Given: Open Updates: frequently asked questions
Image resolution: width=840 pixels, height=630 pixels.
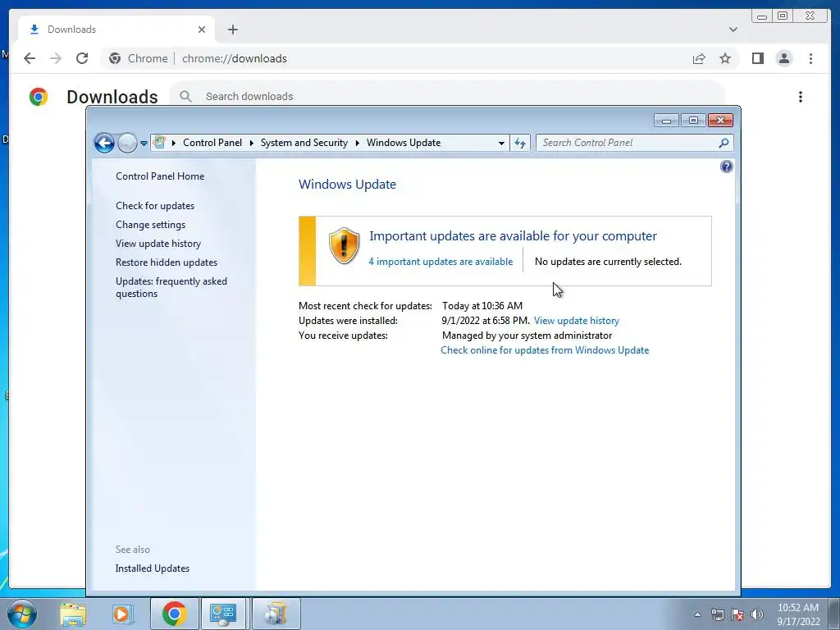Looking at the screenshot, I should tap(171, 287).
